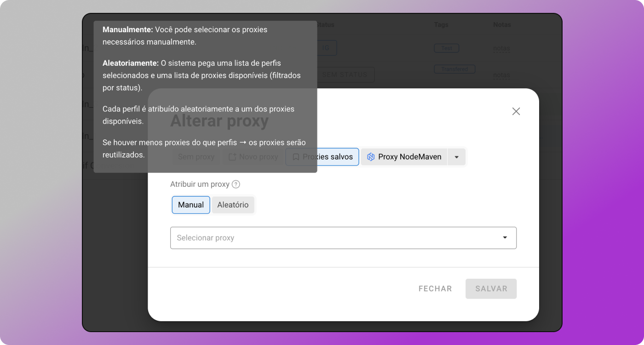Open notas link in the Test row

[x=501, y=48]
